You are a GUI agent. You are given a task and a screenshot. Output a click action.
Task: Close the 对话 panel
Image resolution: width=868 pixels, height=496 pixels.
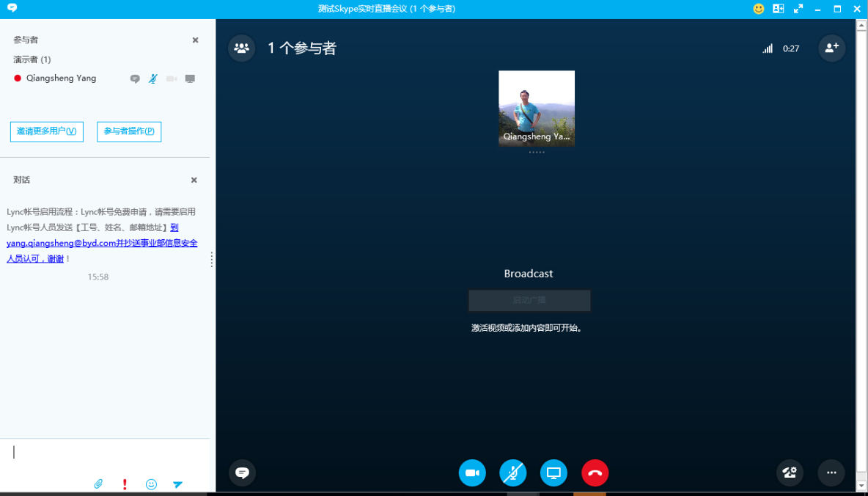click(194, 180)
